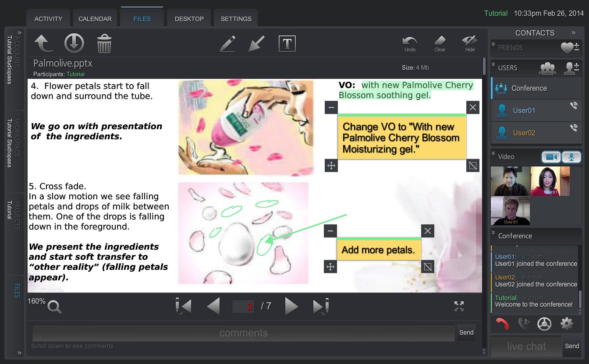
Task: Click the download file icon
Action: (x=74, y=43)
